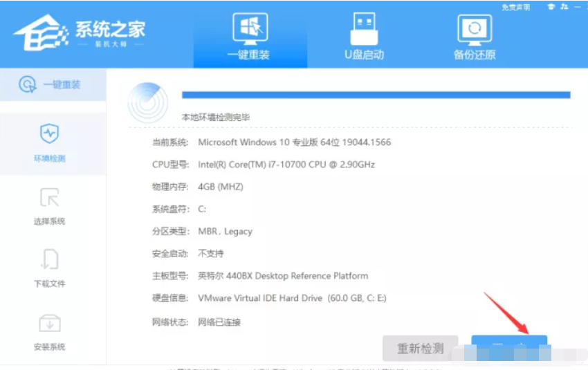This screenshot has height=370, width=588.
Task: Switch to the 一键重装 top tab
Action: (250, 37)
